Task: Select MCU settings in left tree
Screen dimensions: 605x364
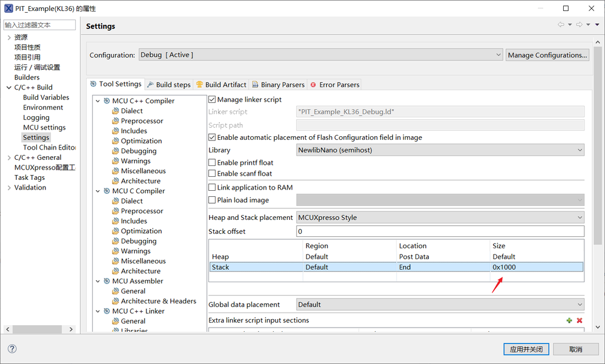Action: click(44, 128)
